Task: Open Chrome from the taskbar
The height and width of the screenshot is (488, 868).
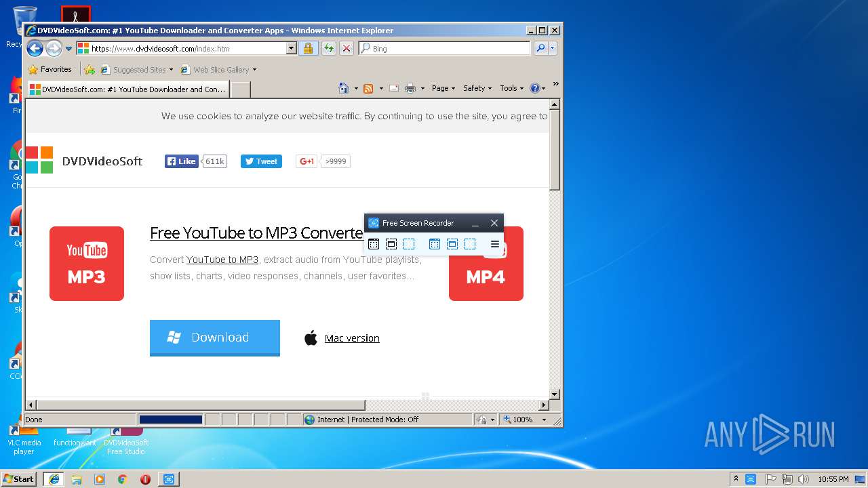Action: click(x=122, y=479)
